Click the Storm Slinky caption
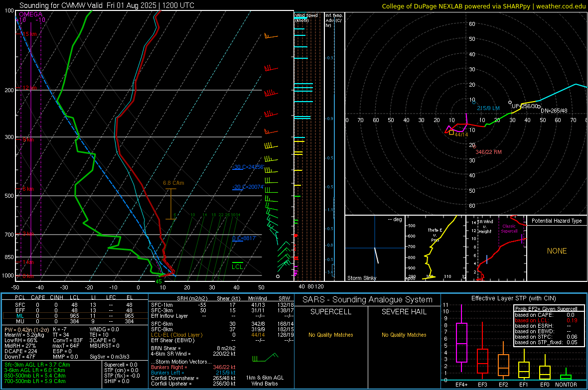The height and width of the screenshot is (390, 588). tap(361, 278)
